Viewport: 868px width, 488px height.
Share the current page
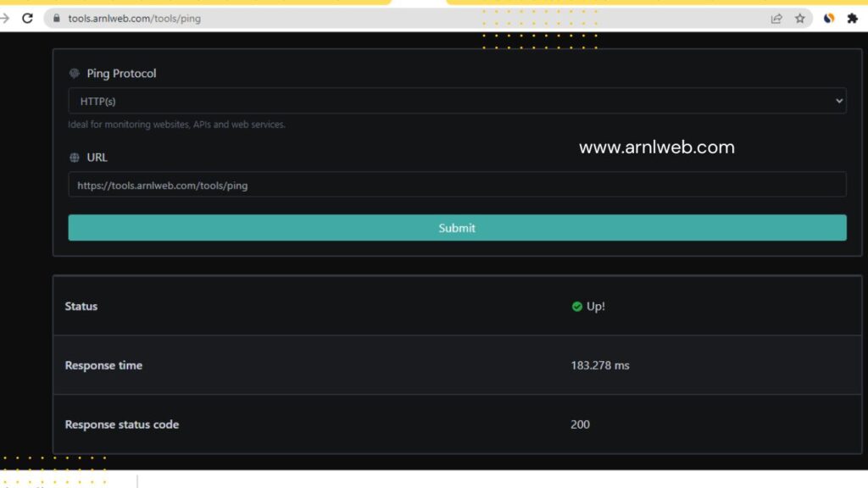[776, 17]
